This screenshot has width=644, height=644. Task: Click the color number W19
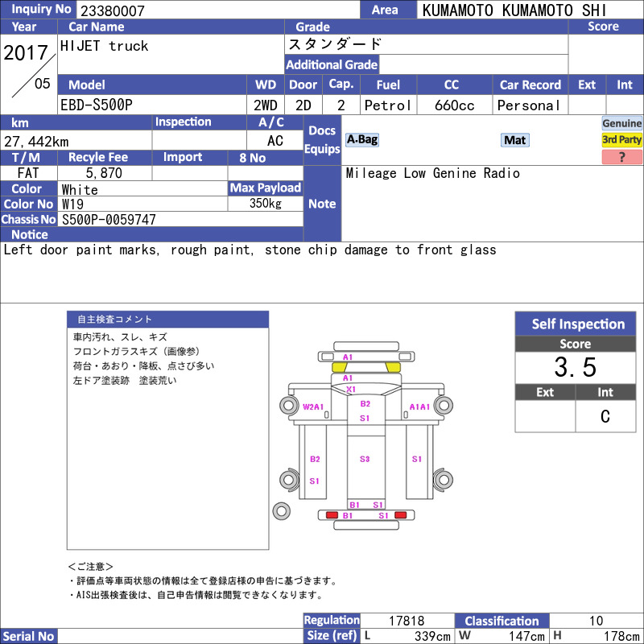(x=72, y=204)
